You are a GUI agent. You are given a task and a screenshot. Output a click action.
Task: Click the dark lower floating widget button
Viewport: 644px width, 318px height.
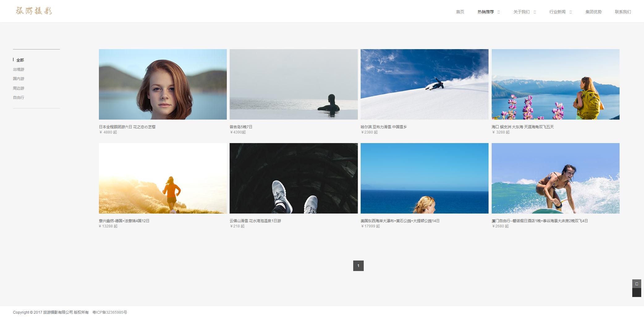coord(636,293)
